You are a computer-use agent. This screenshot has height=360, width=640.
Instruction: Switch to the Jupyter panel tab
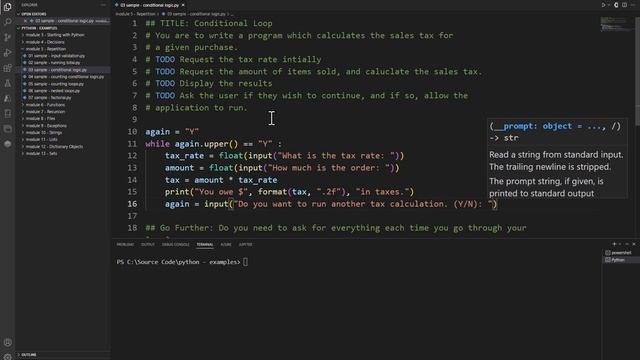pos(245,244)
